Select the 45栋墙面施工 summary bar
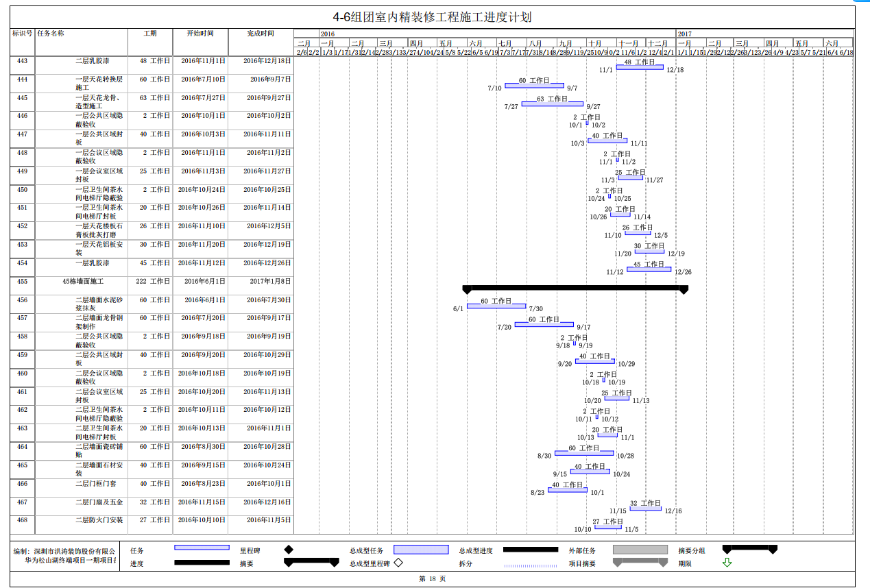 pyautogui.click(x=575, y=289)
